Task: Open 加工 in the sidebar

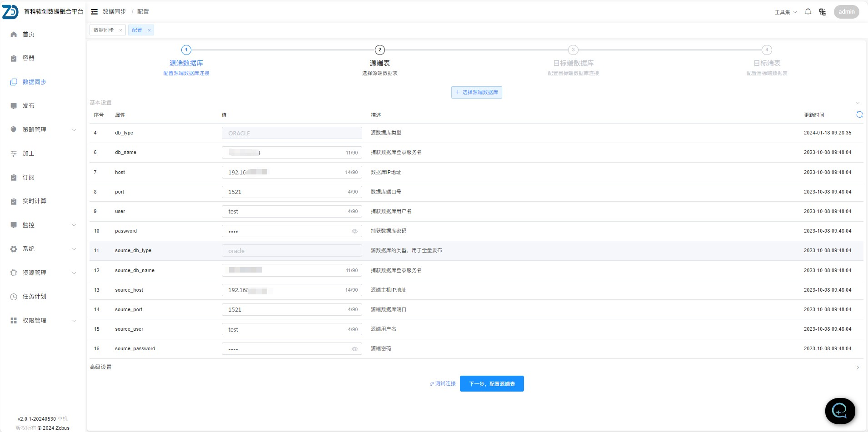Action: coord(29,154)
